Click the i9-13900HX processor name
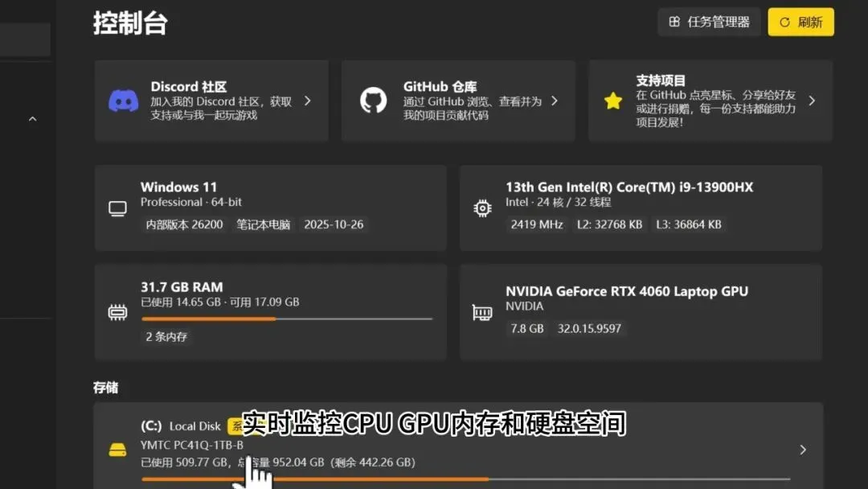This screenshot has width=868, height=489. pyautogui.click(x=629, y=187)
